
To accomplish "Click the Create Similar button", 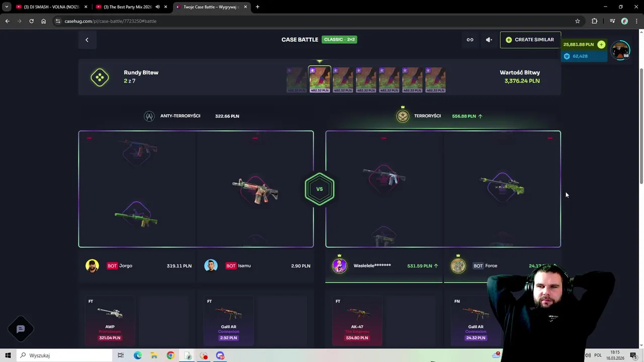I will click(530, 40).
